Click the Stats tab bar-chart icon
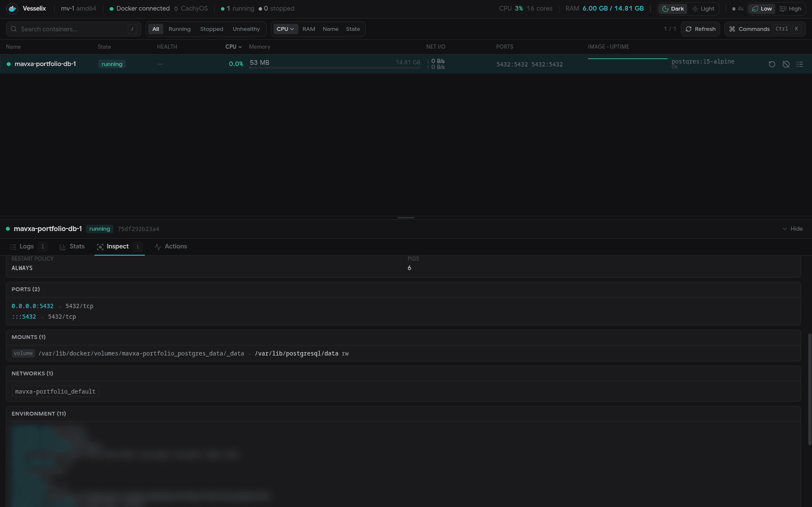Image resolution: width=812 pixels, height=507 pixels. point(63,247)
